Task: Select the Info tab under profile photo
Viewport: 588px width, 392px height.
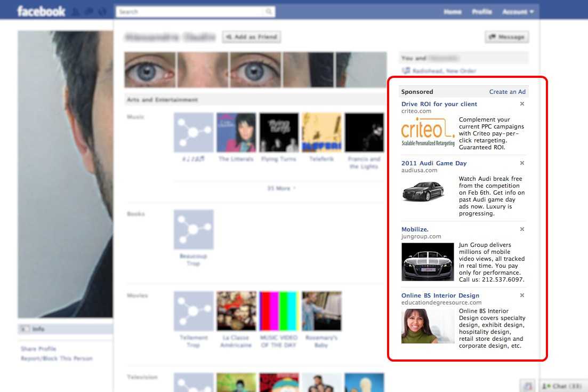Action: [38, 329]
